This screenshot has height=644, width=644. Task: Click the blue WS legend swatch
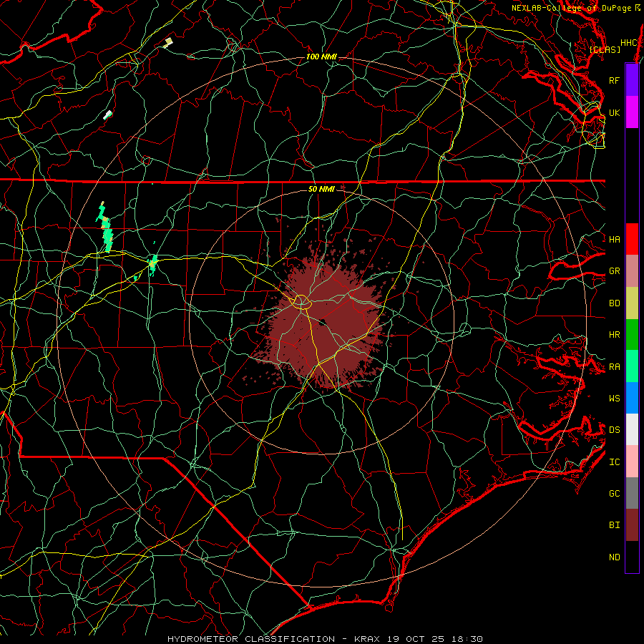tap(632, 398)
